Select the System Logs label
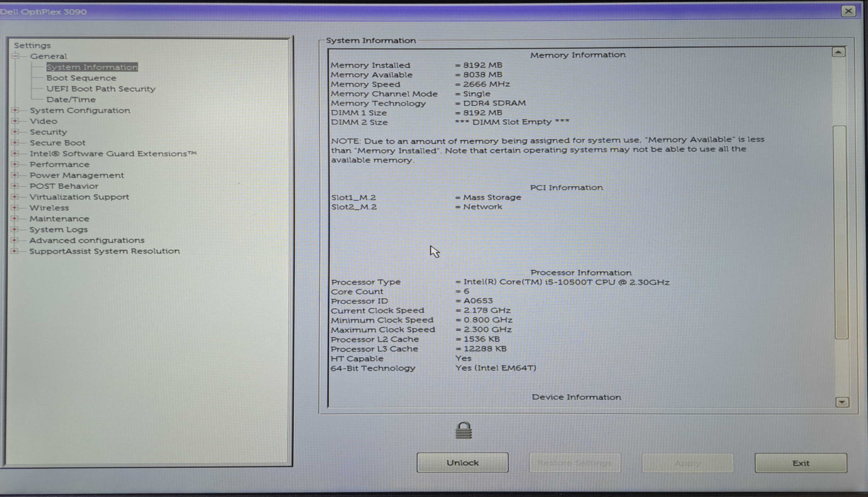 click(59, 229)
